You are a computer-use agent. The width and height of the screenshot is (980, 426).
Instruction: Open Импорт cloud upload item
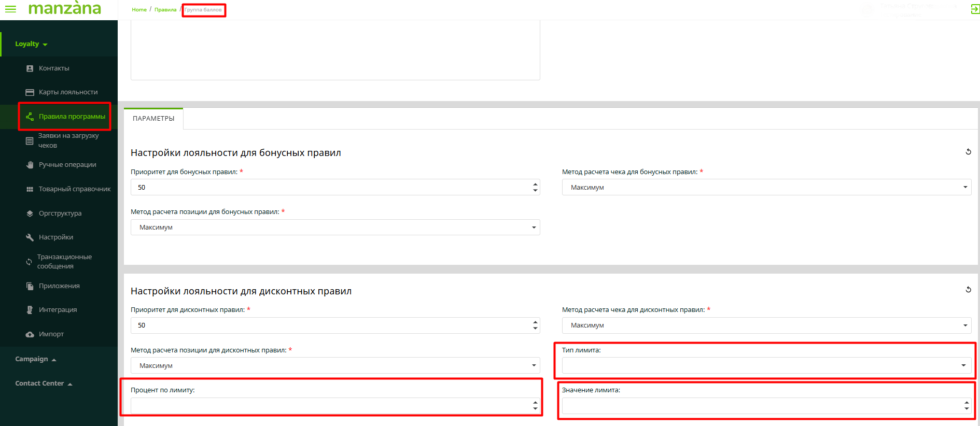click(51, 334)
